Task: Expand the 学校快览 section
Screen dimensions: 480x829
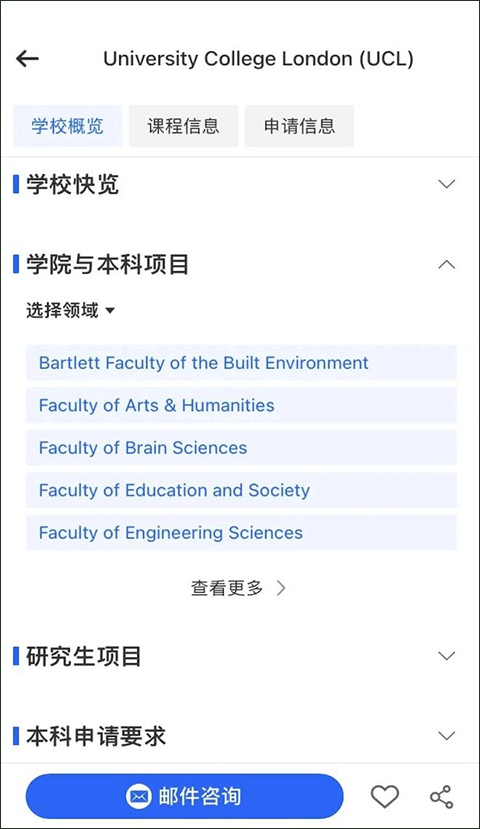Action: coord(447,184)
